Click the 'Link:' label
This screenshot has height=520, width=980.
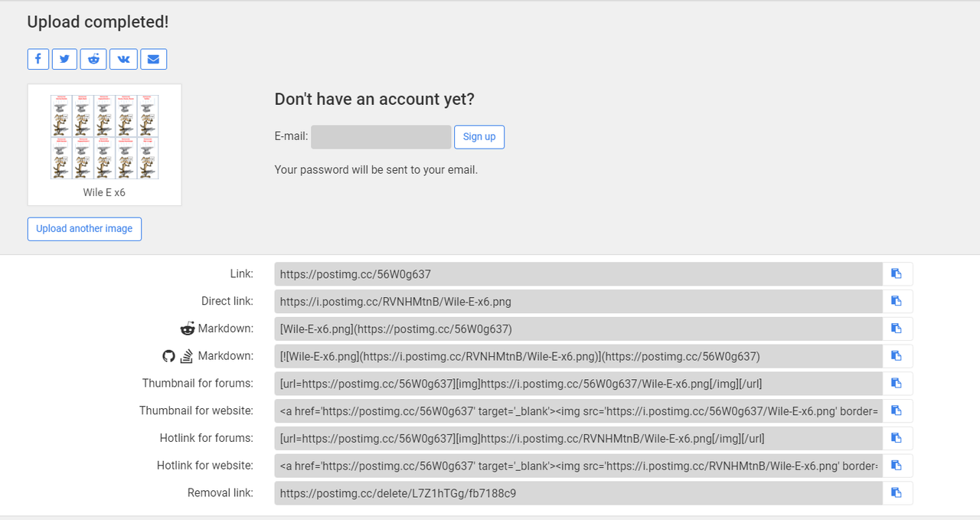point(242,273)
